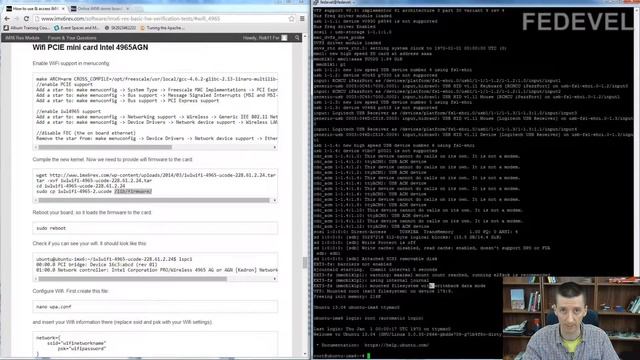Viewport: 640px width, 360px height.
Task: Click the '//disable FEC' comment line
Action: click(86, 133)
